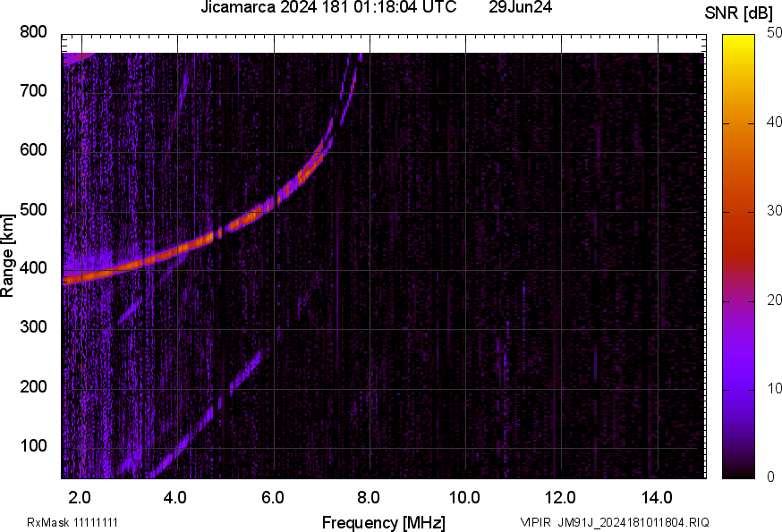Click the frequency axis tick "8.0"
The image size is (782, 532).
[368, 497]
